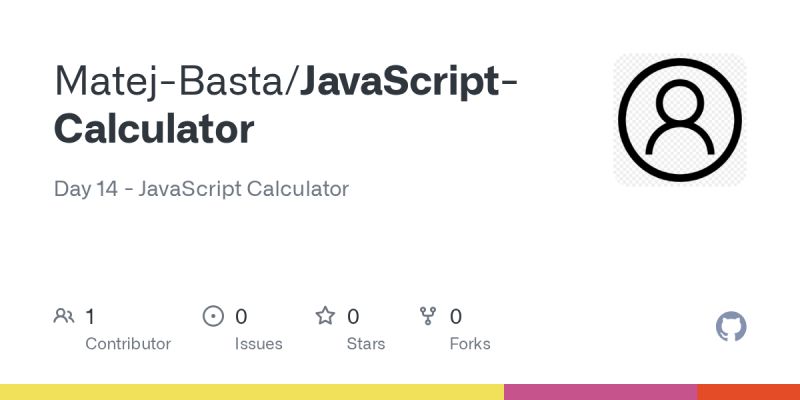Click the pink language bar segment
The image size is (800, 400).
tap(600, 392)
